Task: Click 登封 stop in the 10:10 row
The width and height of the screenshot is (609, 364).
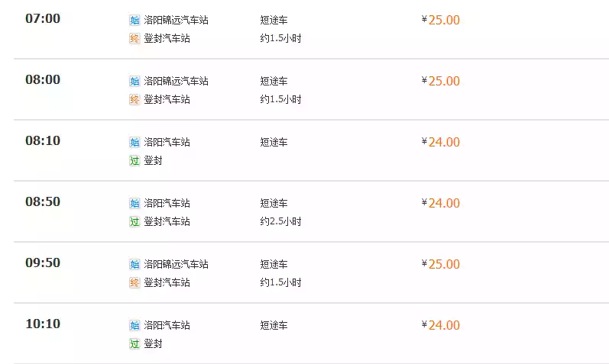Action: [153, 343]
